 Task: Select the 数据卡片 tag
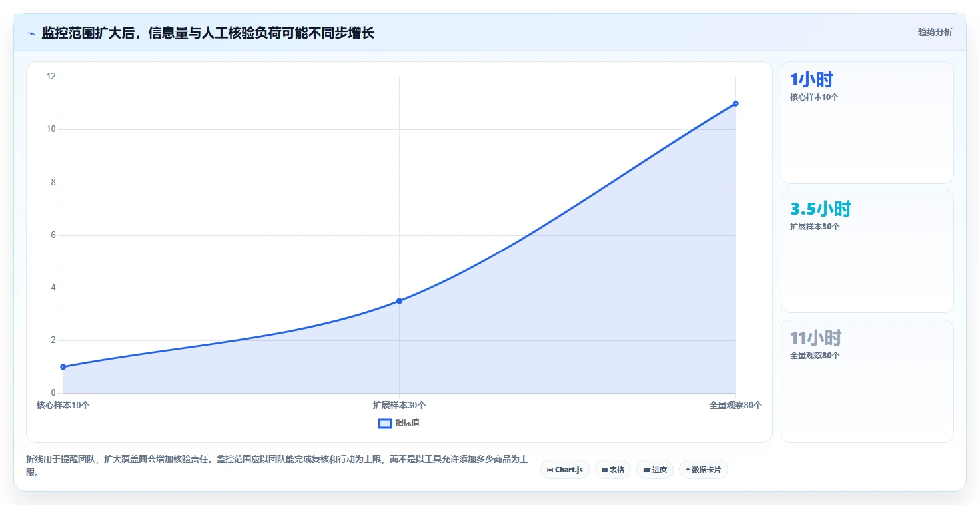point(704,470)
